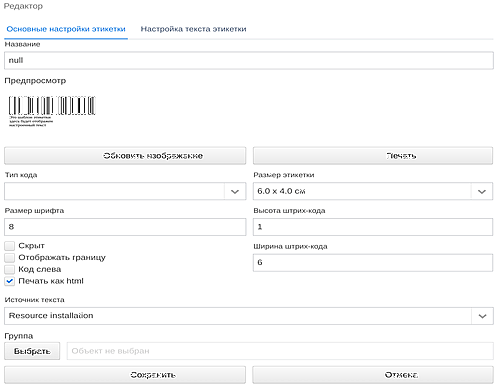This screenshot has width=496, height=387.
Task: Open Размер этикетки dropdown 6.0 x 4.0 см
Action: (373, 191)
